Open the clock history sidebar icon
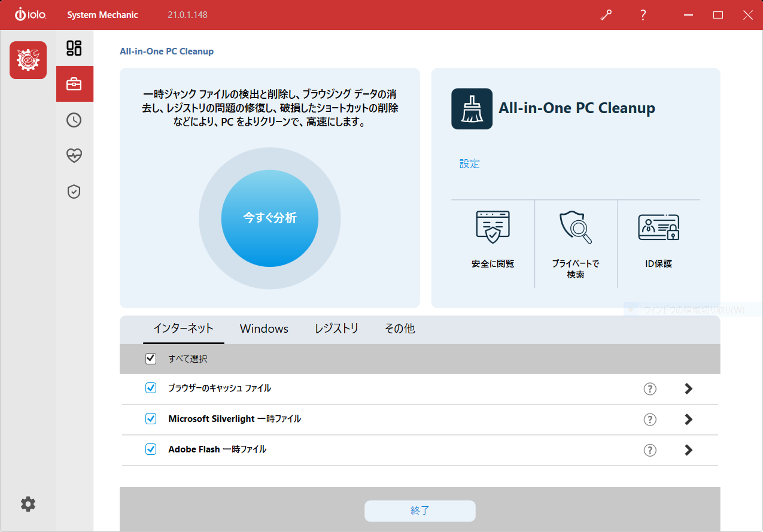 pos(74,120)
